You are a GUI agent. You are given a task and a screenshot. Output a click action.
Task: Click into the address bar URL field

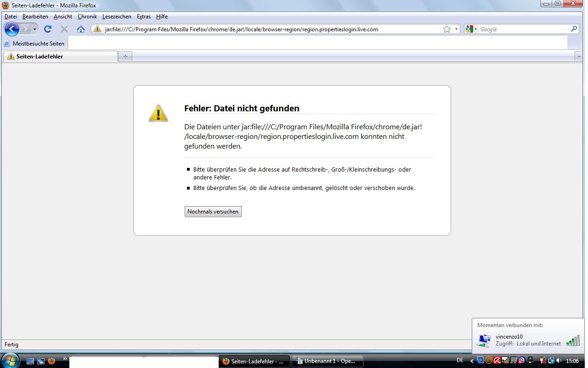click(x=266, y=29)
